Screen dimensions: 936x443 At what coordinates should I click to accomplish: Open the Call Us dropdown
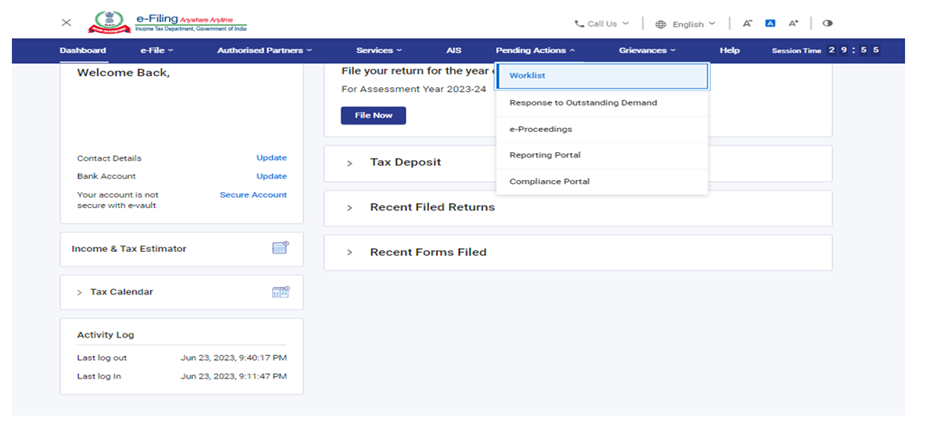tap(602, 23)
